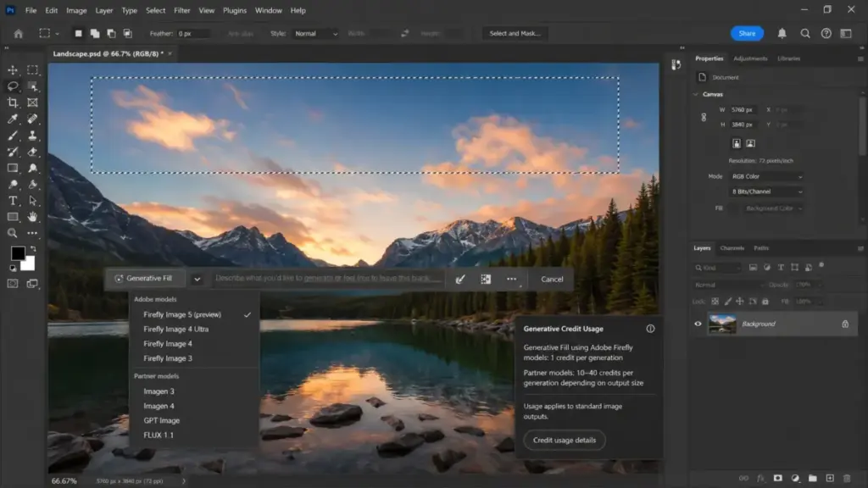Choose Add to Selection mode
The width and height of the screenshot is (868, 488).
tap(95, 34)
